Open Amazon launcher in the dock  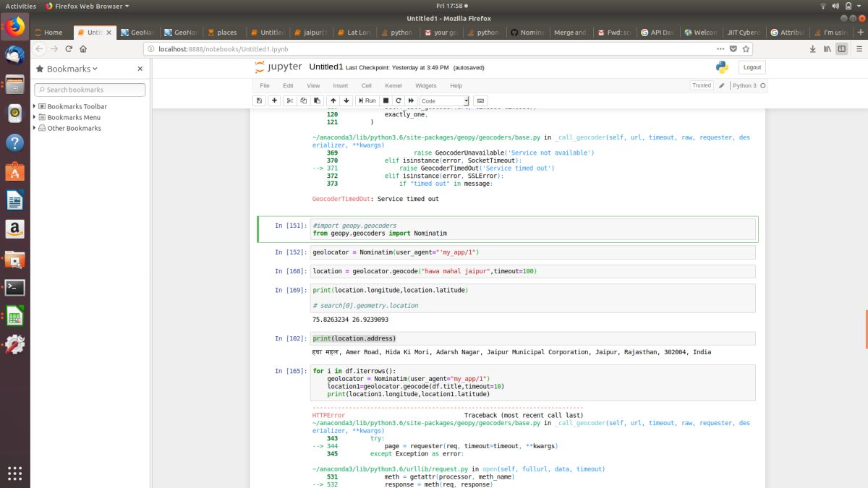15,229
